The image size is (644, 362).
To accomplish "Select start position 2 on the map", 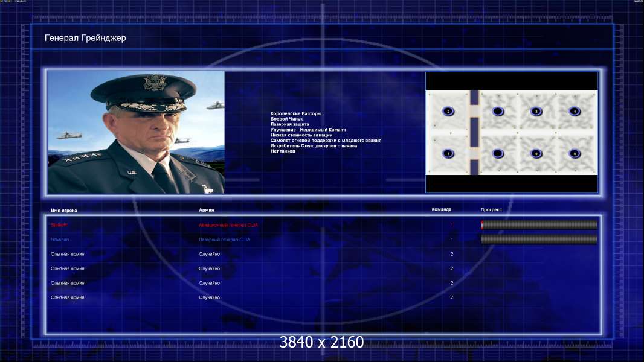I will 448,111.
